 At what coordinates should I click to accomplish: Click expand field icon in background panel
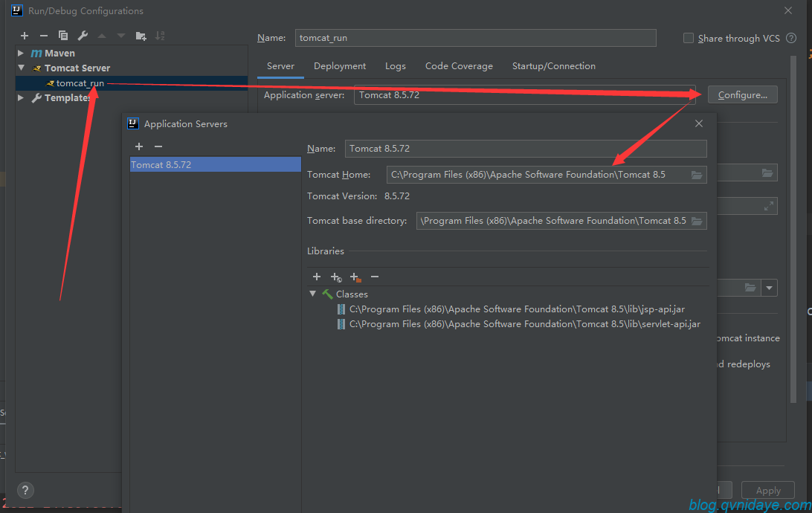(769, 206)
